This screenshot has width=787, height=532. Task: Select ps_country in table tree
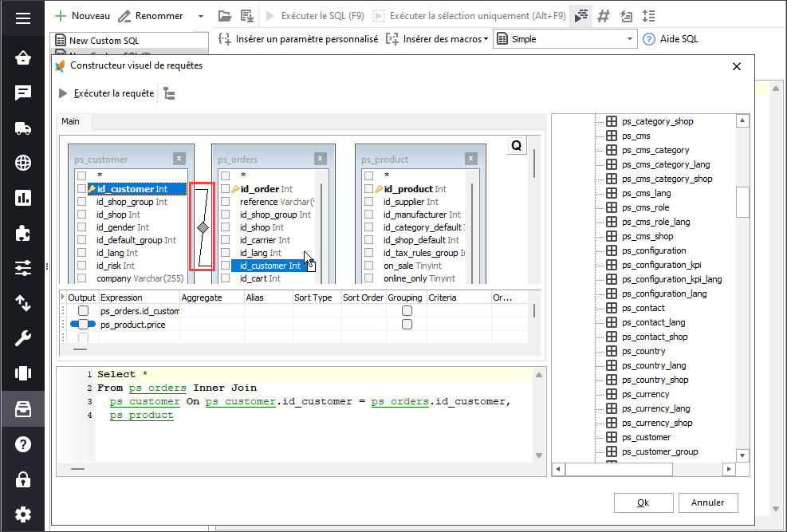coord(643,351)
